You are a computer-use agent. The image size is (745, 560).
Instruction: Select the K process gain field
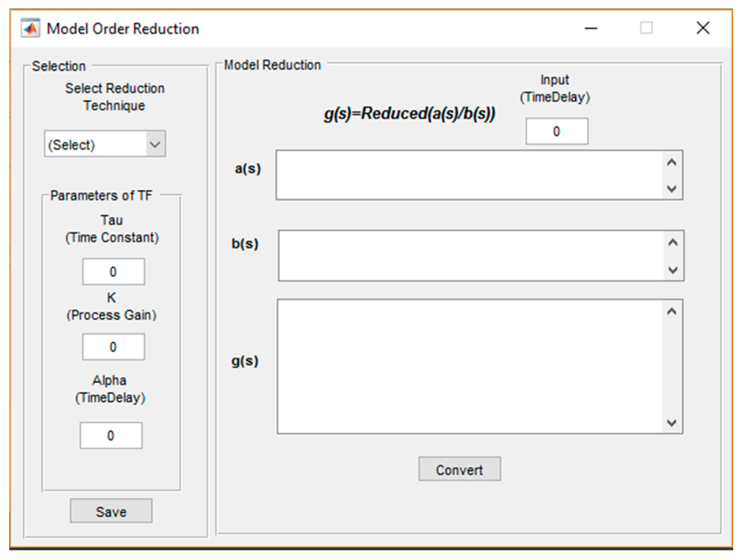(x=113, y=347)
